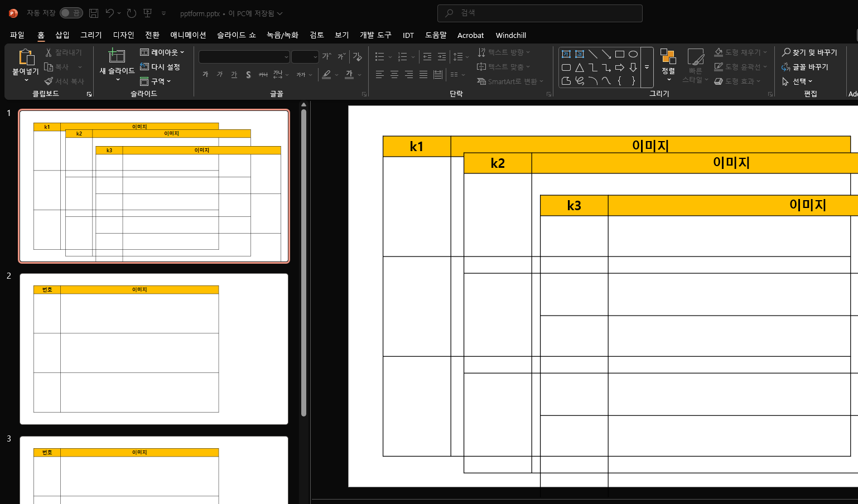Open the font size combo box

tap(305, 57)
